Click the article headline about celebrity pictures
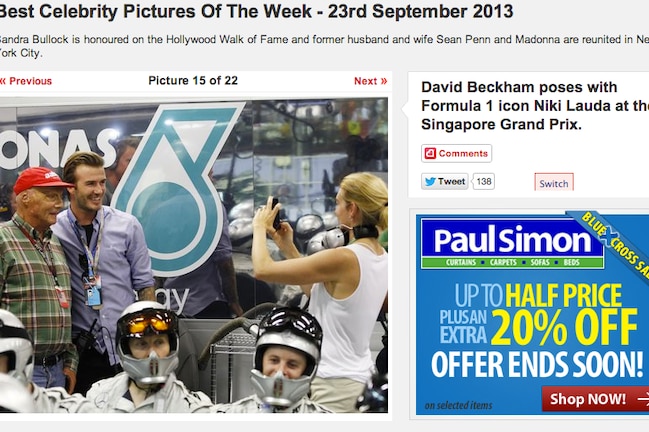The width and height of the screenshot is (649, 432). click(x=256, y=12)
